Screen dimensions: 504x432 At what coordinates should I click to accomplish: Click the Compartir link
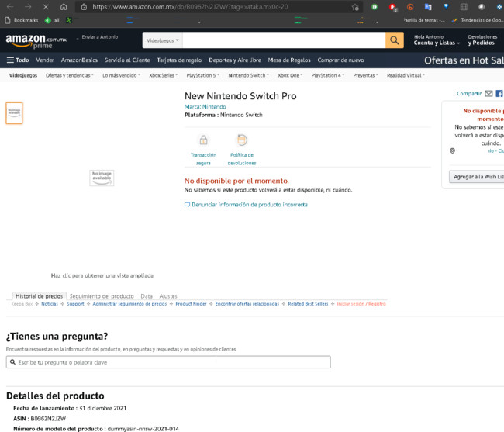point(469,94)
